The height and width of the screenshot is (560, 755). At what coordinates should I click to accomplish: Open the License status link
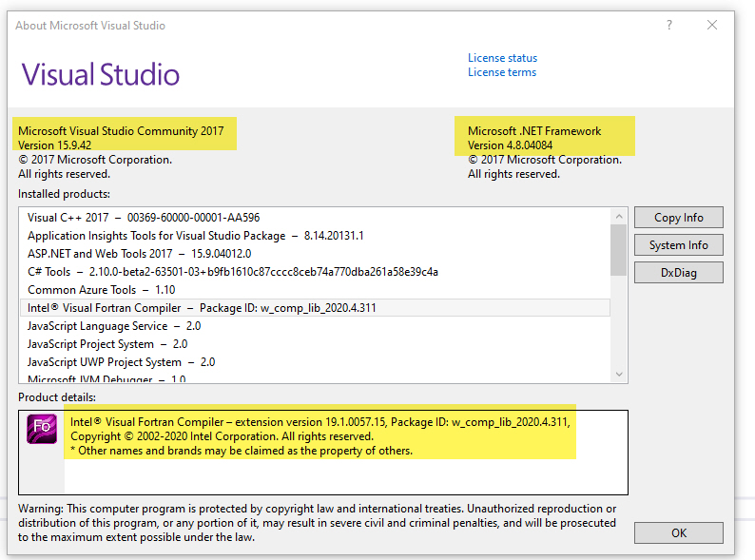[502, 58]
